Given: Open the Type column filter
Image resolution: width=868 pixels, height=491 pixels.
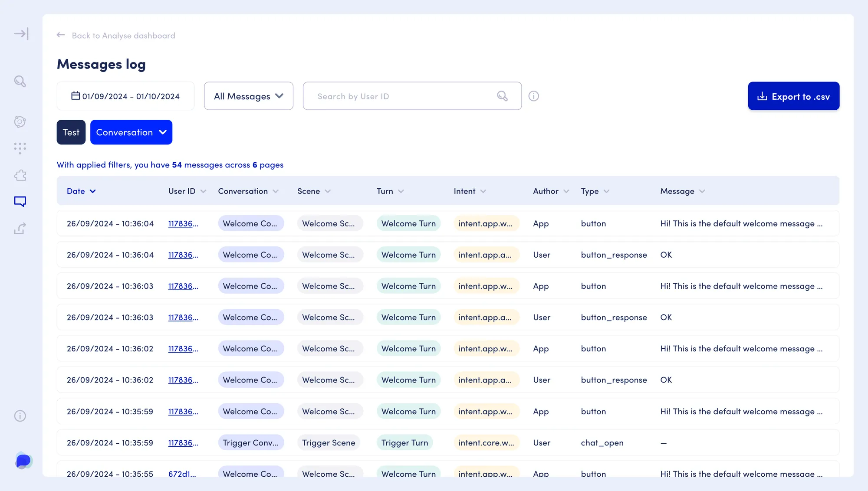Looking at the screenshot, I should coord(606,191).
